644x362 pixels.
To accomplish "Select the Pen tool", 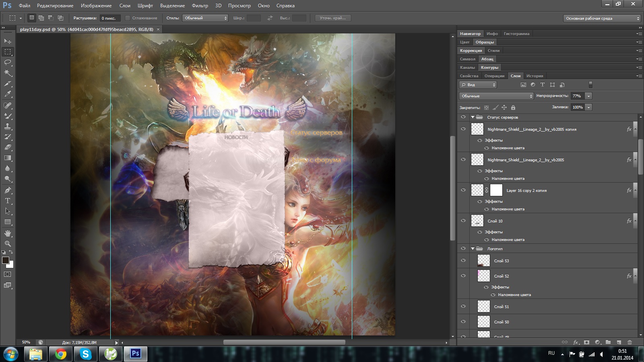I will (x=8, y=190).
